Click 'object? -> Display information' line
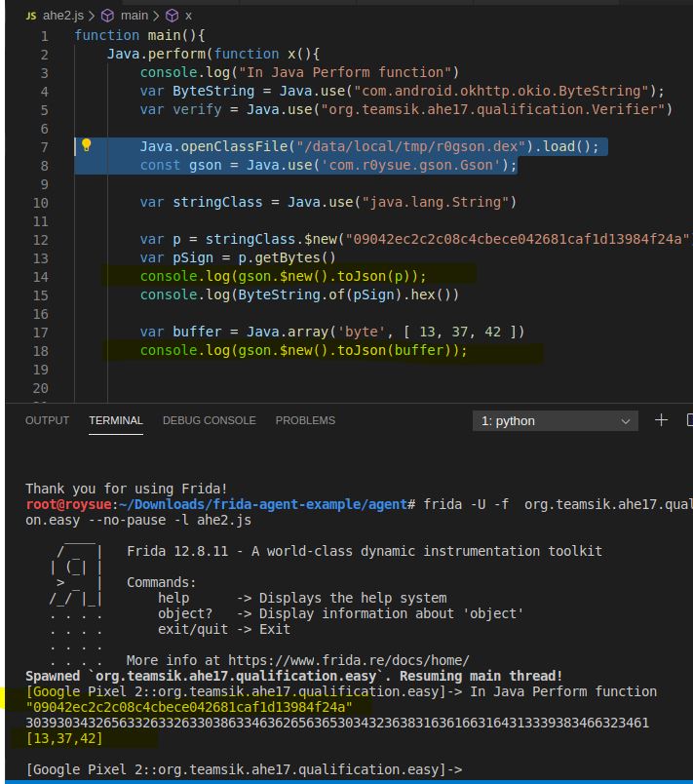693x784 pixels. click(341, 613)
